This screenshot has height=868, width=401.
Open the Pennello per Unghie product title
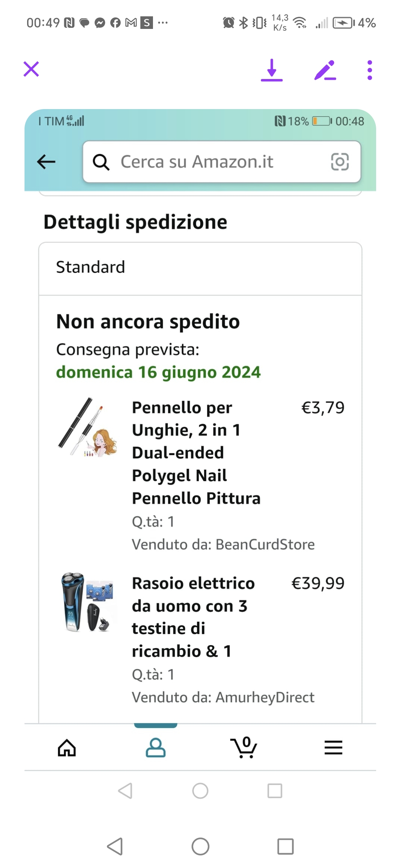coord(196,453)
